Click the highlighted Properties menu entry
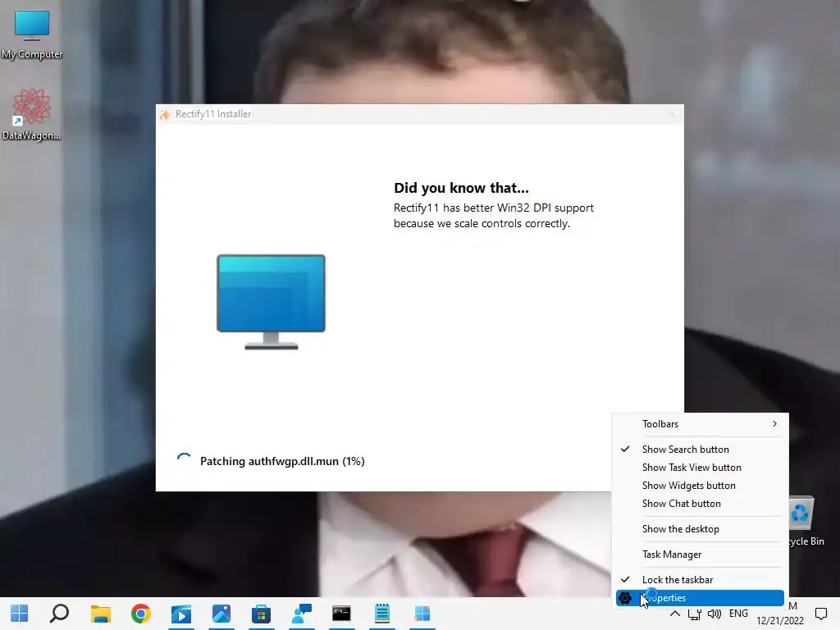 point(700,598)
